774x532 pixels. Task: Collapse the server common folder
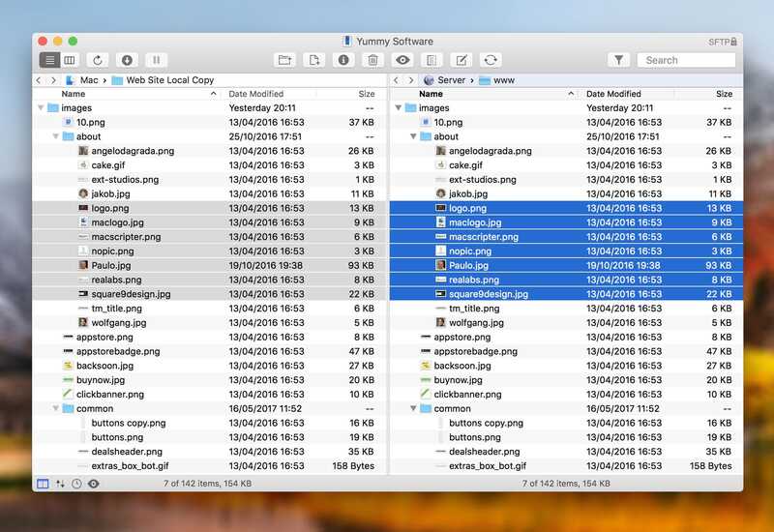413,408
